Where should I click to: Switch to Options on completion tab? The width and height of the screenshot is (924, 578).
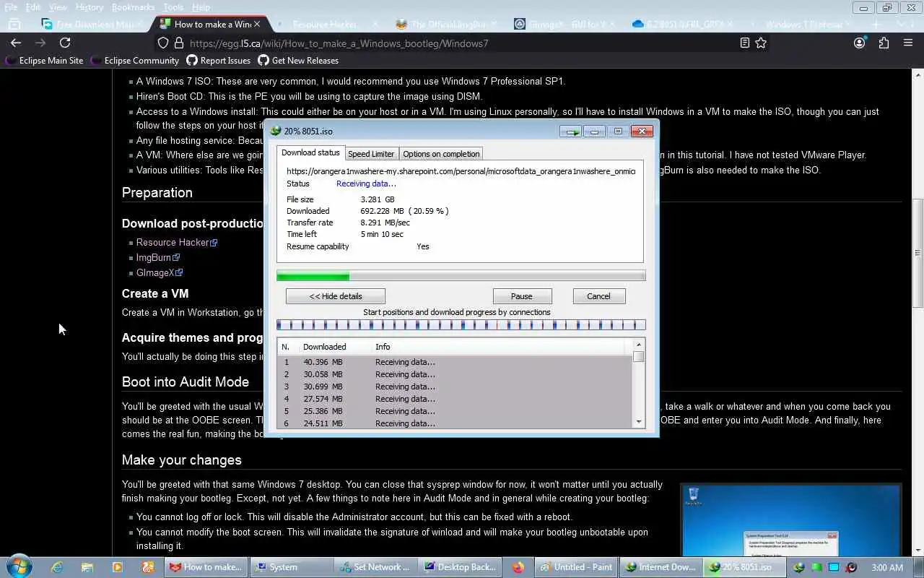point(441,154)
